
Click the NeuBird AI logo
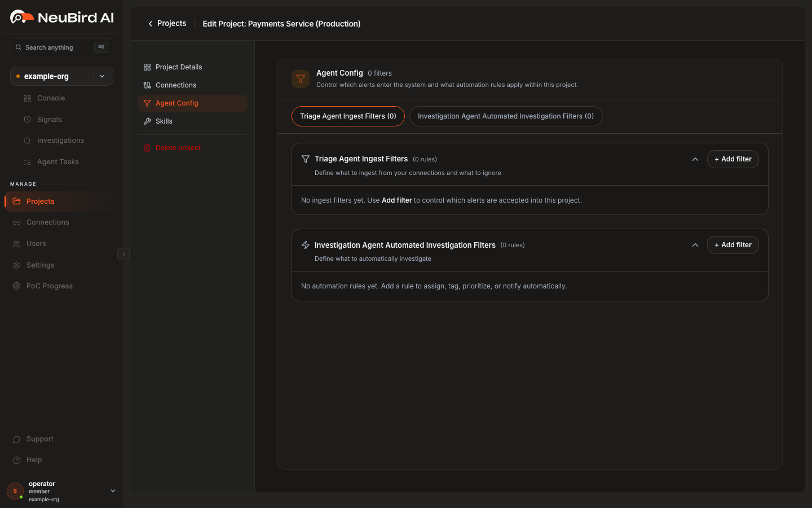(62, 17)
